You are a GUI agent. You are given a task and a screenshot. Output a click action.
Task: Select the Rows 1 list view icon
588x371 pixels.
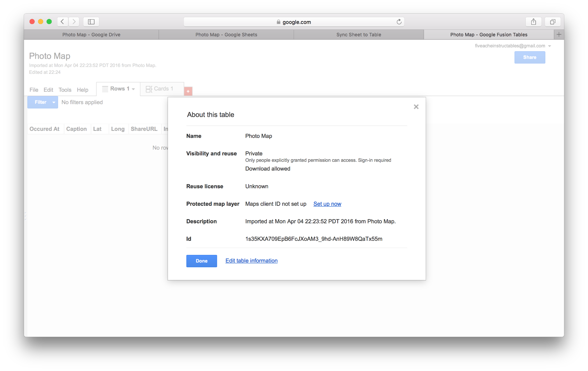pyautogui.click(x=105, y=89)
